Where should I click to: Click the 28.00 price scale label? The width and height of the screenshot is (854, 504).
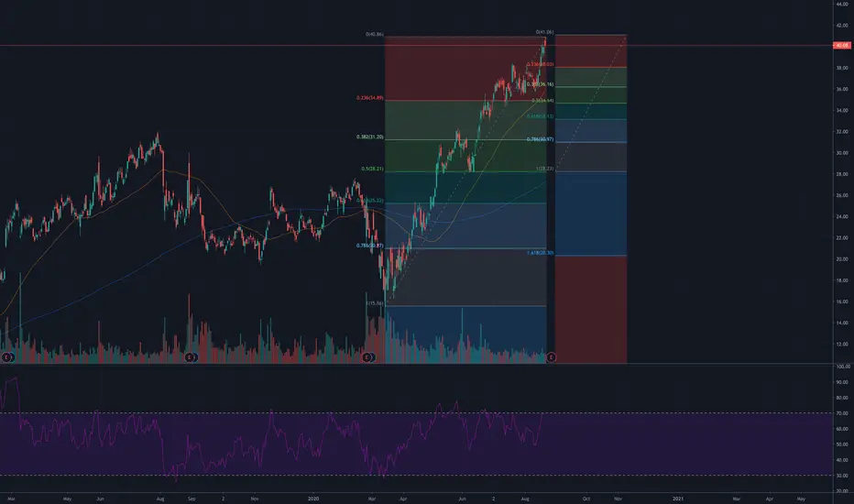[x=842, y=174]
